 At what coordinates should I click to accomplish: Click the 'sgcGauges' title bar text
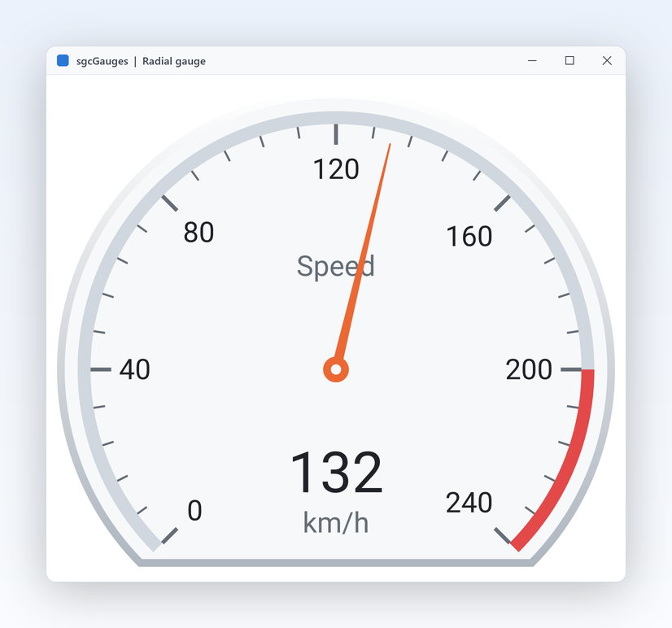[102, 61]
